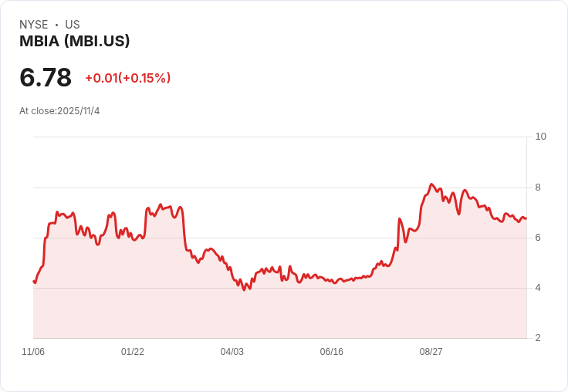The image size is (568, 392).
Task: Click the 4 price axis label
Action: pyautogui.click(x=538, y=288)
